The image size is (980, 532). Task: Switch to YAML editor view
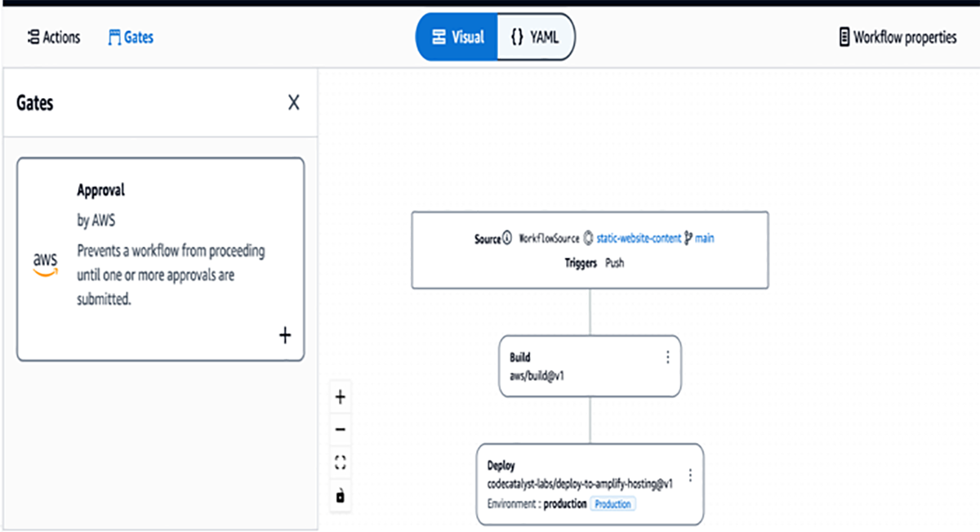(535, 37)
